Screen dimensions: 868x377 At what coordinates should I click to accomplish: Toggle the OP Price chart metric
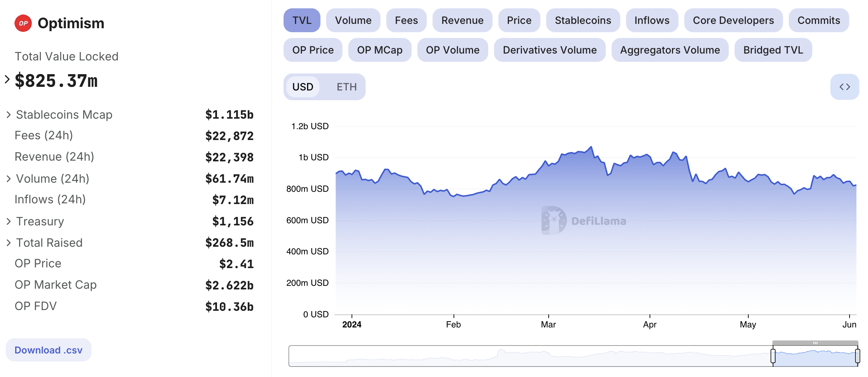coord(313,50)
